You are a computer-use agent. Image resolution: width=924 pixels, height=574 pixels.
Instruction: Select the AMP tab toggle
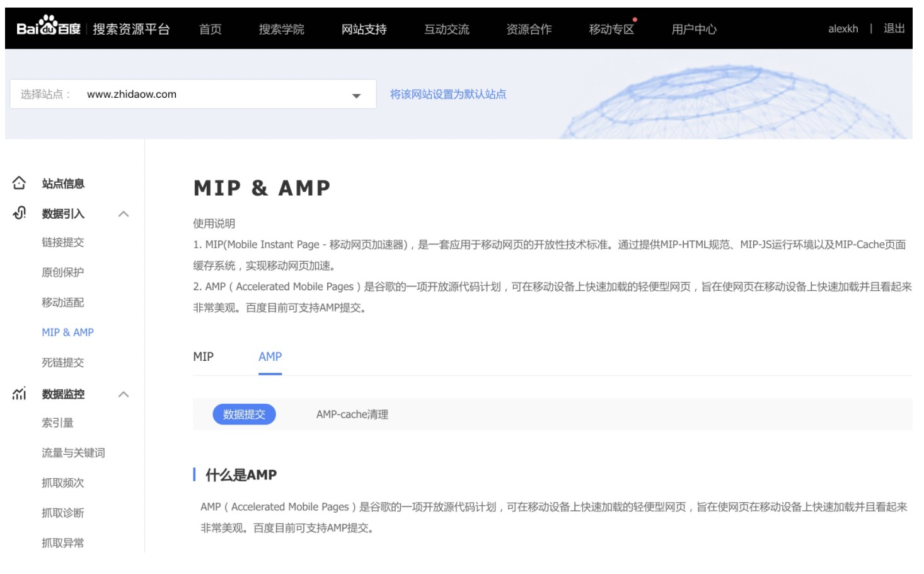(x=270, y=357)
